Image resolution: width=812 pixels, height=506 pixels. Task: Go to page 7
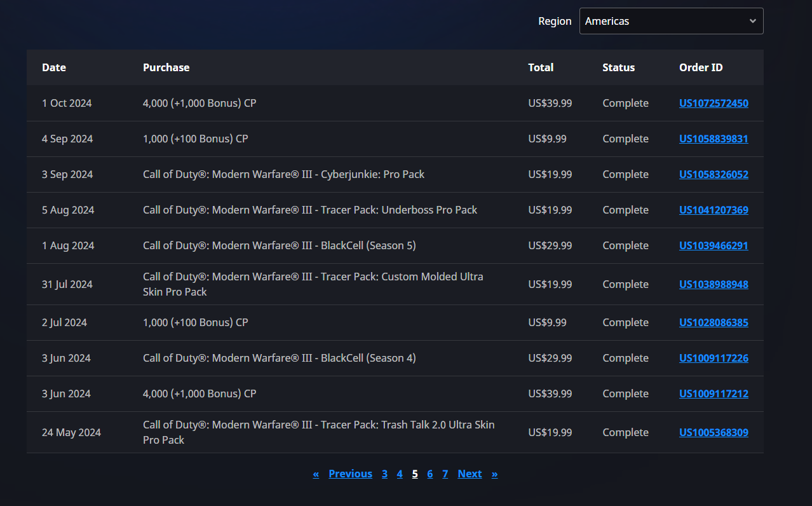445,474
